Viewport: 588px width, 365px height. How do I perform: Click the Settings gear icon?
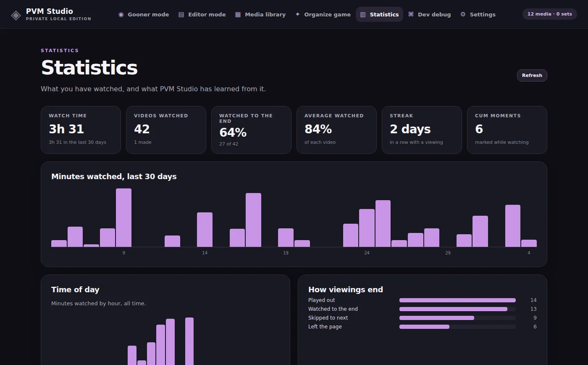pyautogui.click(x=463, y=14)
